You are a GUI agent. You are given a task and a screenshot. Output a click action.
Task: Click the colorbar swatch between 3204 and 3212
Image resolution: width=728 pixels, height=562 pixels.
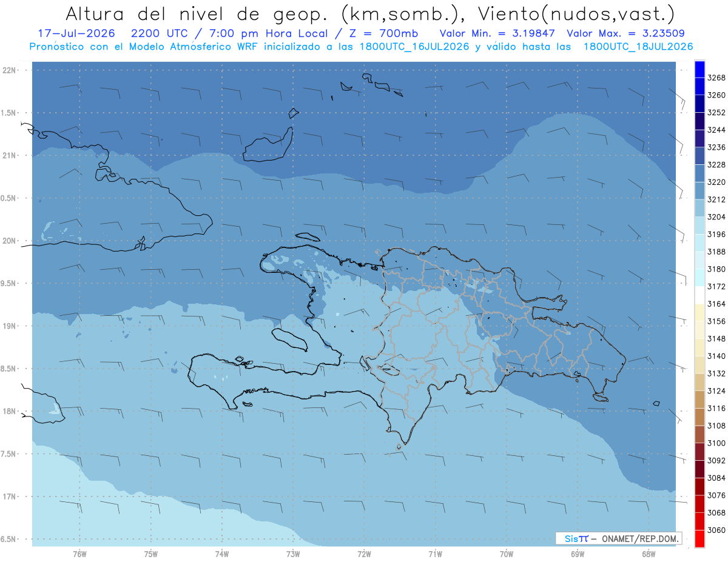[x=699, y=208]
